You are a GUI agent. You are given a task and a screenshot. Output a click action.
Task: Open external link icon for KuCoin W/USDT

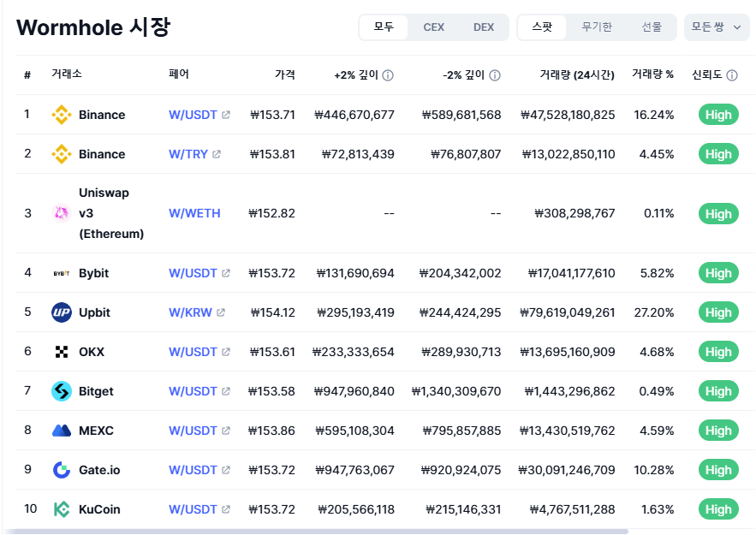coord(226,509)
